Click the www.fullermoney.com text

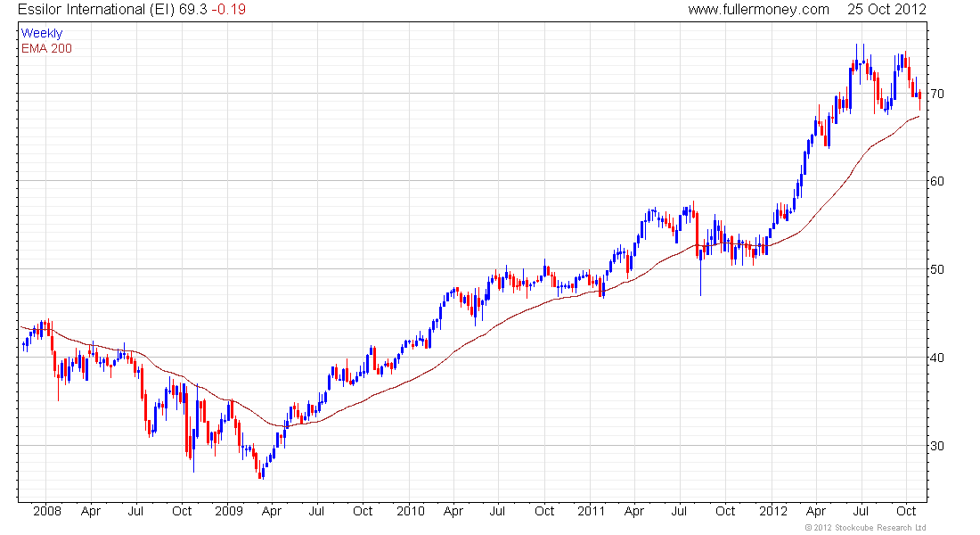758,10
